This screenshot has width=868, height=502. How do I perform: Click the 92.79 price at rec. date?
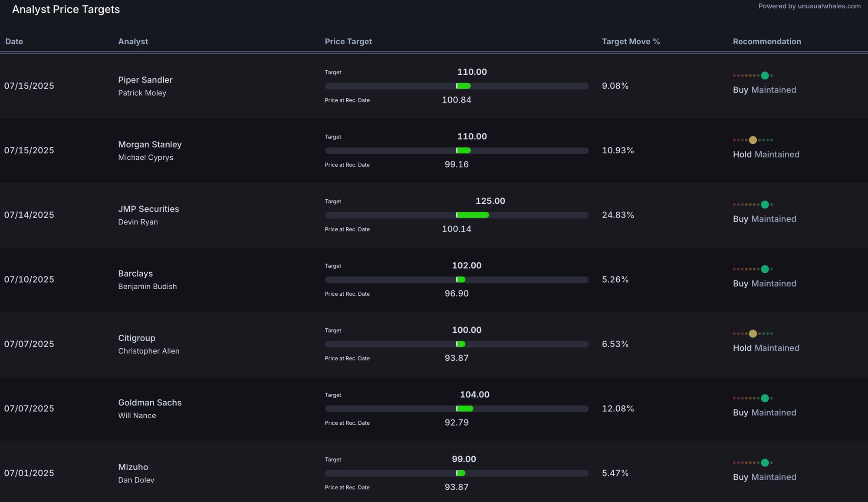click(457, 423)
